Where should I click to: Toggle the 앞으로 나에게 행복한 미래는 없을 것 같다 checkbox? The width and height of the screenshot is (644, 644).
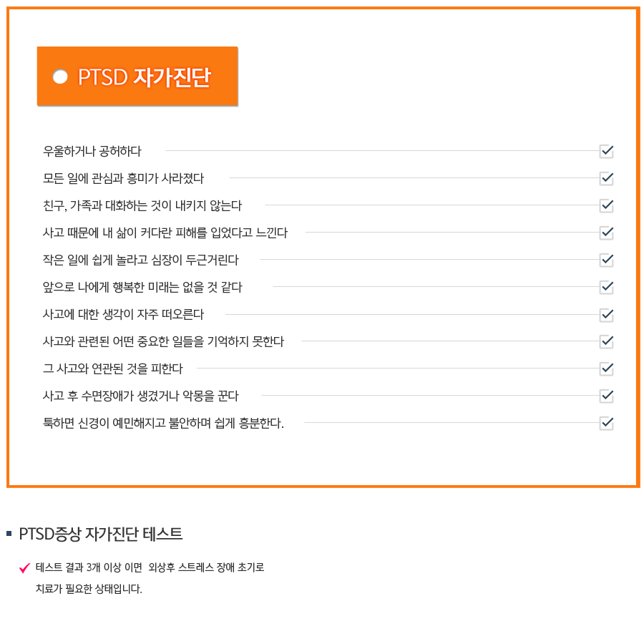606,287
